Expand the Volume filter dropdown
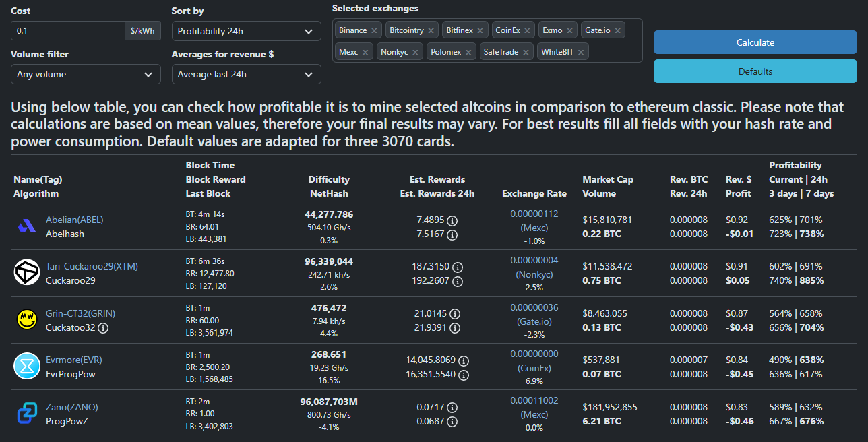This screenshot has height=442, width=868. [86, 74]
